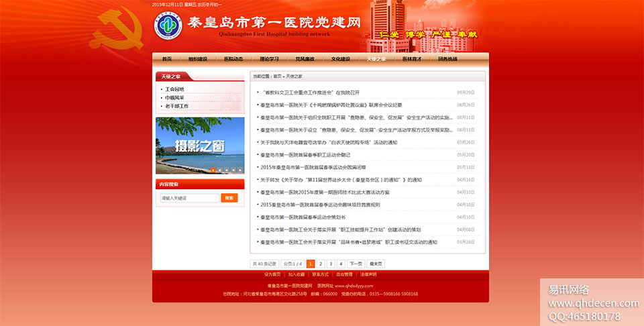Viewport: 644px width, 326px height.
Task: Click 天使之家 in the breadcrumb path
Action: coord(294,76)
